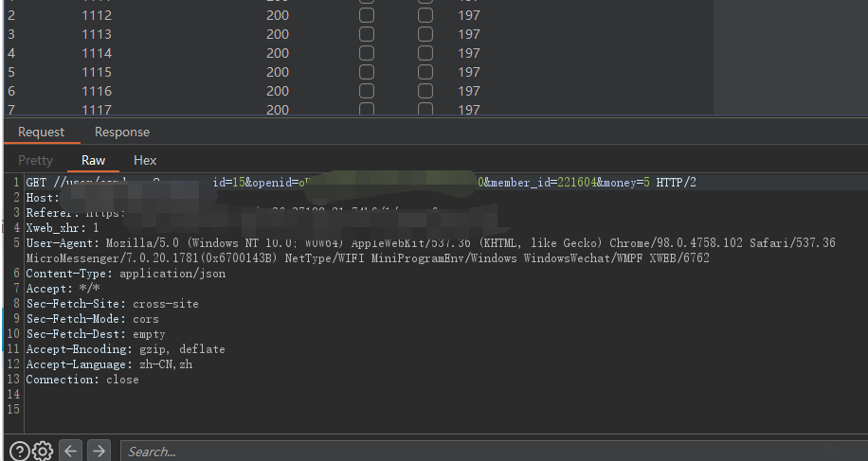Jump to next search match arrow
Screen dimensions: 868x461
pyautogui.click(x=99, y=452)
